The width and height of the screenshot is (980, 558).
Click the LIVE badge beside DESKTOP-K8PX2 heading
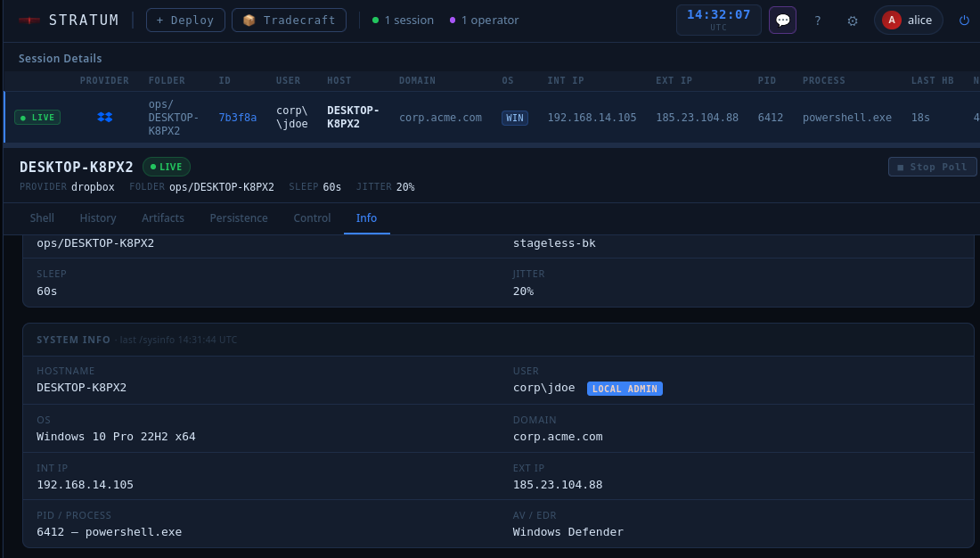click(x=167, y=167)
